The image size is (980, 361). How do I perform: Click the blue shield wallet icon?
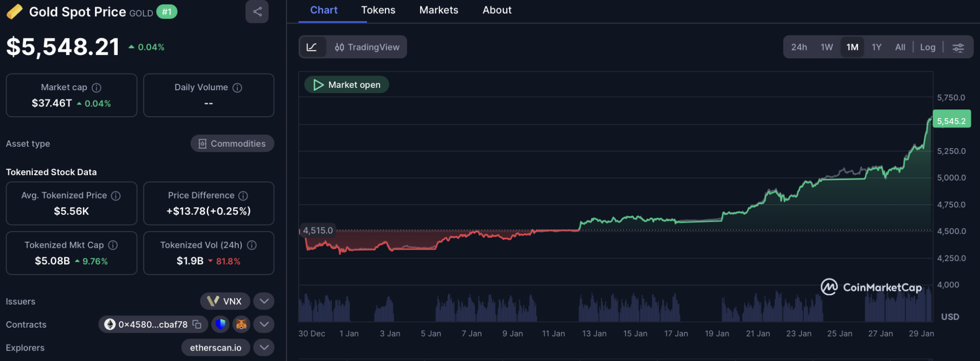click(221, 324)
